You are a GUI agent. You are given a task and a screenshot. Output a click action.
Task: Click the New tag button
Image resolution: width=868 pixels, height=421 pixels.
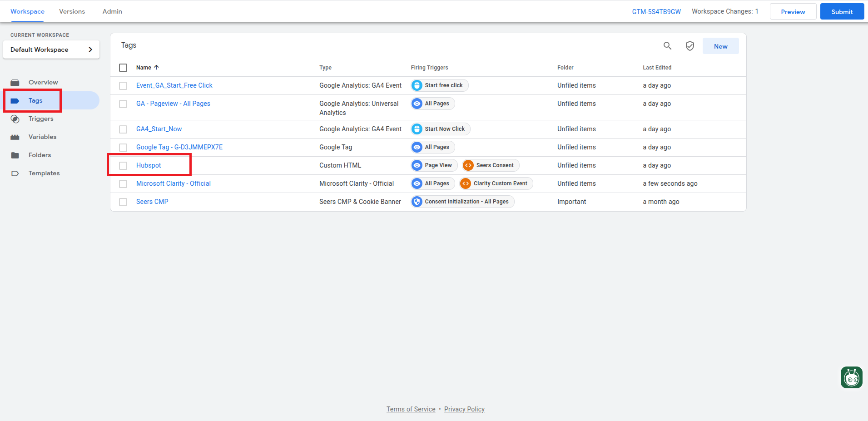coord(720,46)
